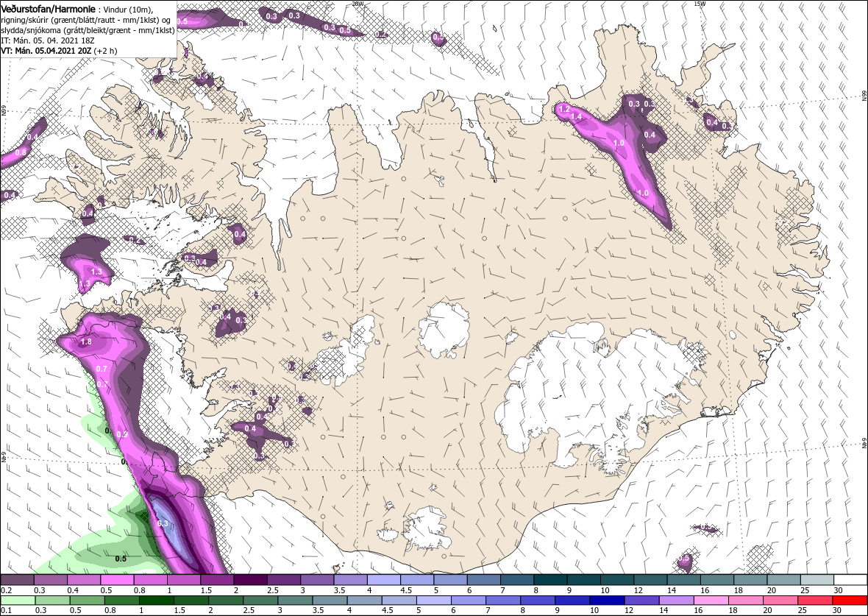Click the '4.5' label in lower legend

point(386,611)
